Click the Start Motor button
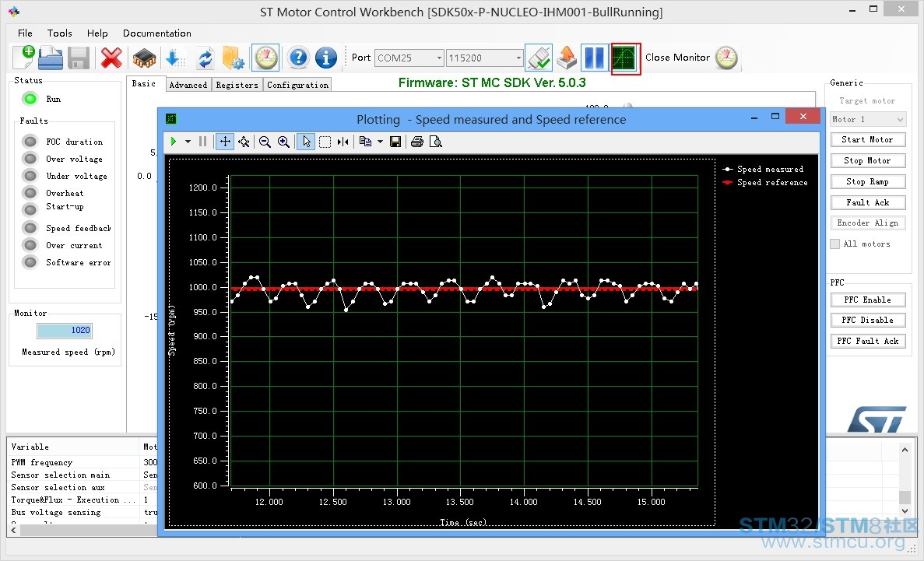Viewport: 924px width, 561px height. 867,139
